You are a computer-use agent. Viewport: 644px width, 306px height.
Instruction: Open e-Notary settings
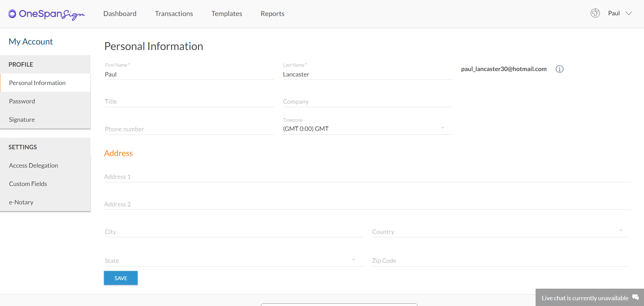45,202
